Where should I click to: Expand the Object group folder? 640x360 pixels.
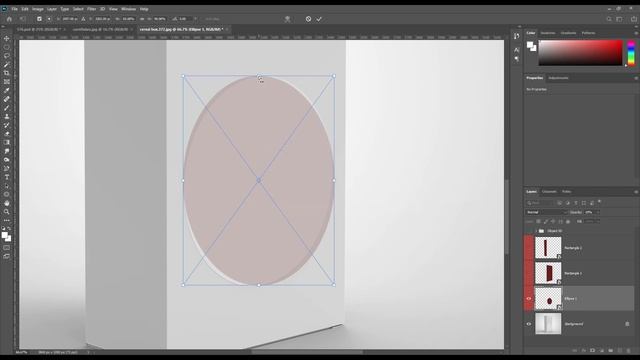(x=536, y=231)
